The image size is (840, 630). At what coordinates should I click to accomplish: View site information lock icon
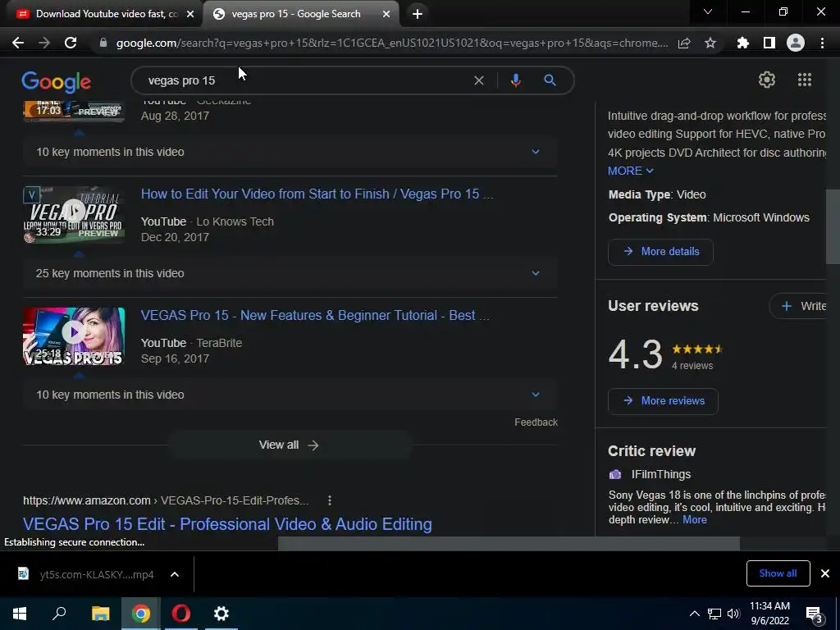pyautogui.click(x=103, y=43)
